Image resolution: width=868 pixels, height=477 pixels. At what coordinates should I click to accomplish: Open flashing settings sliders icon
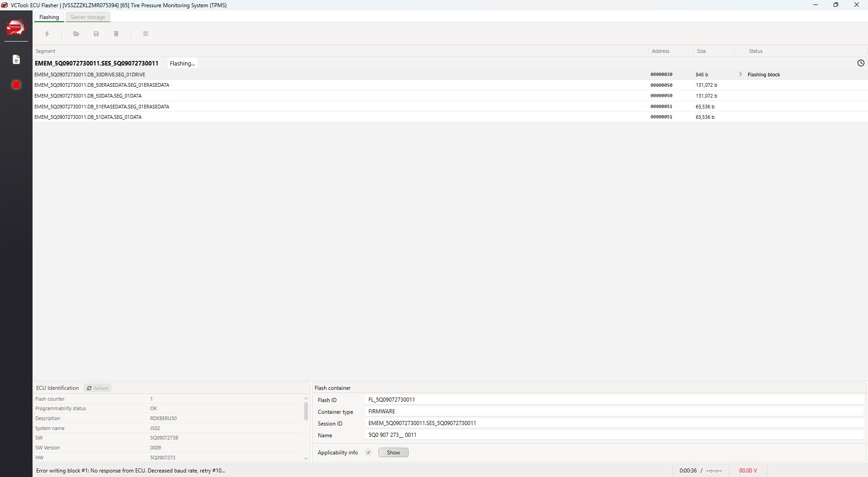point(146,34)
